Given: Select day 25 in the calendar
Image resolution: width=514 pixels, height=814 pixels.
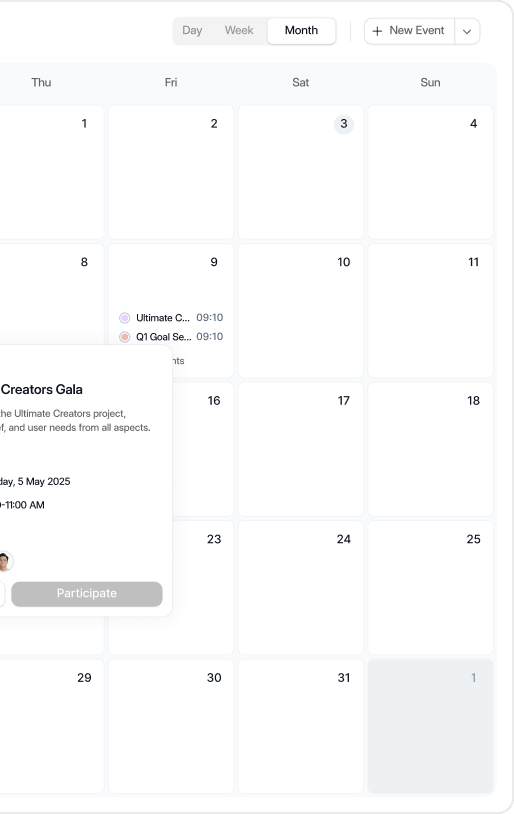Looking at the screenshot, I should tap(430, 588).
